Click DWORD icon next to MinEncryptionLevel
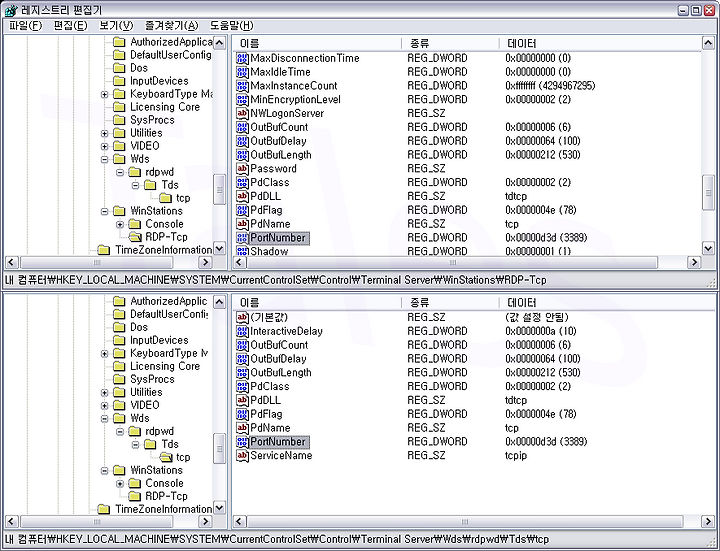 (x=242, y=100)
